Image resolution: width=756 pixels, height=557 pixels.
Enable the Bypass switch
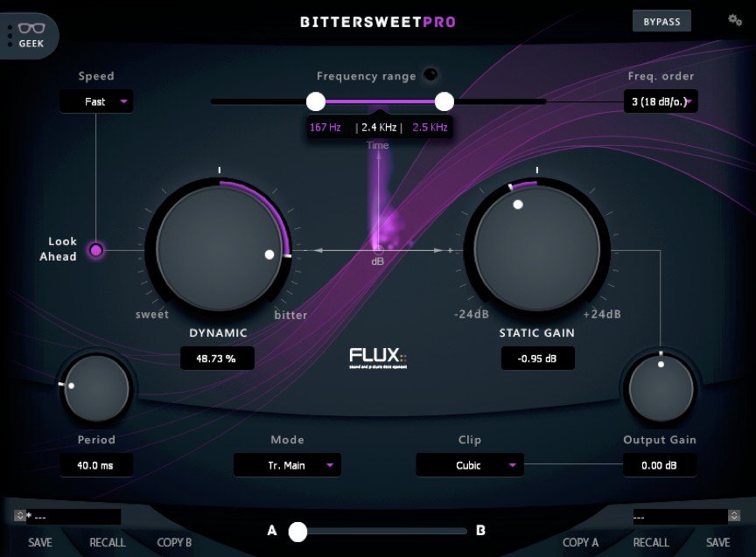click(x=661, y=21)
